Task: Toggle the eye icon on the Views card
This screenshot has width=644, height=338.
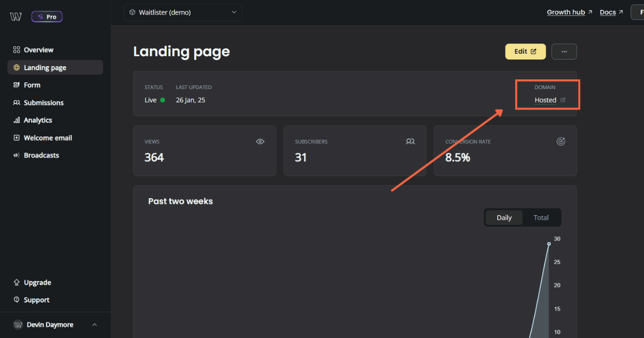Action: coord(260,141)
